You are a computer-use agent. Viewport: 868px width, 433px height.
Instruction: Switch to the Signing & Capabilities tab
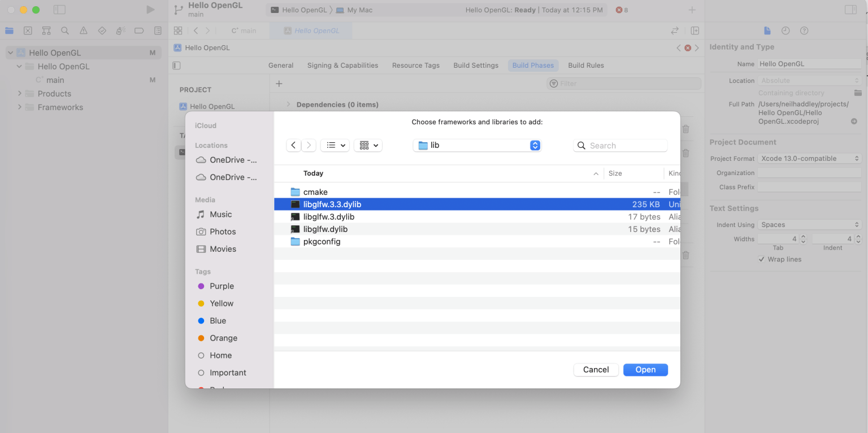(x=342, y=65)
